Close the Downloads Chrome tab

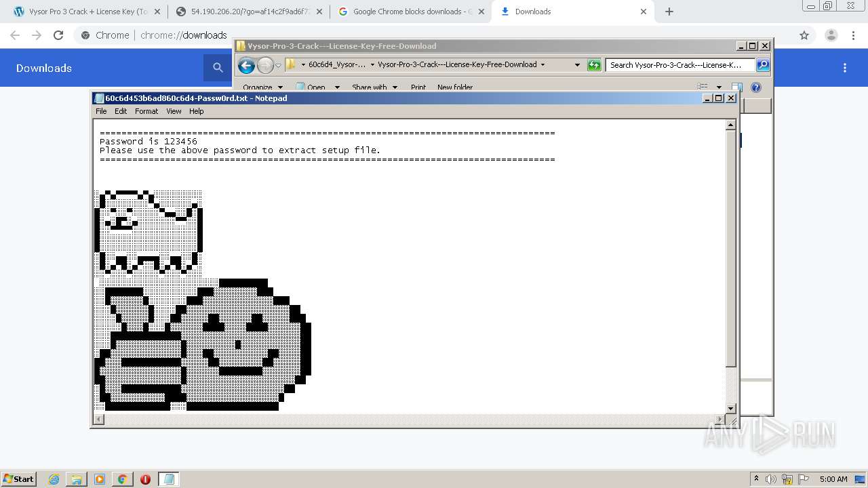tap(643, 12)
